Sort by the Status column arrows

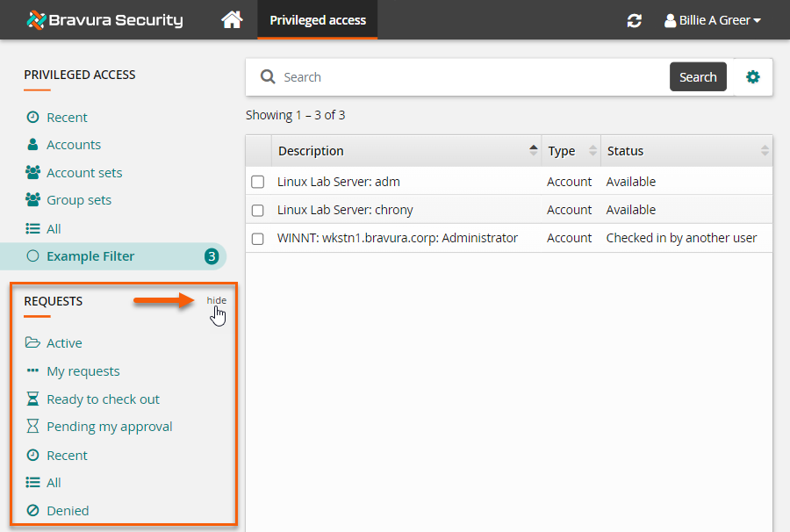(765, 151)
